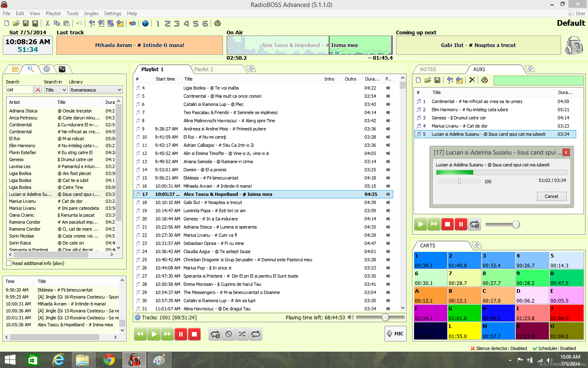
Task: Open the clock scheduler tab in left panel
Action: coord(47,69)
